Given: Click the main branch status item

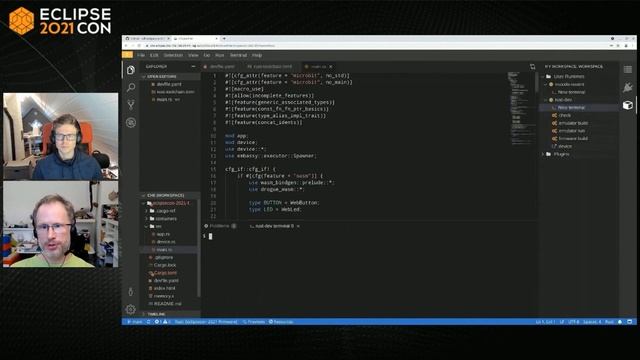Looking at the screenshot, I should tap(134, 322).
